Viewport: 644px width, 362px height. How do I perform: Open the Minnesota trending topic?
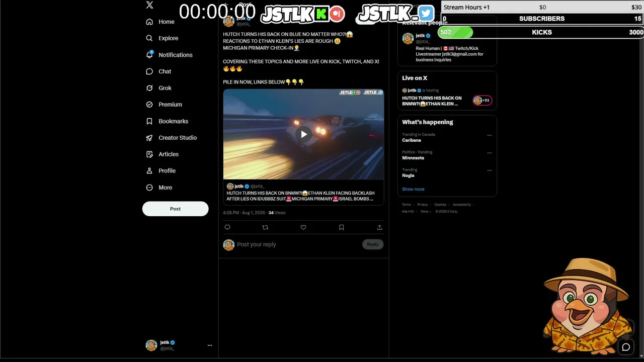tap(413, 158)
